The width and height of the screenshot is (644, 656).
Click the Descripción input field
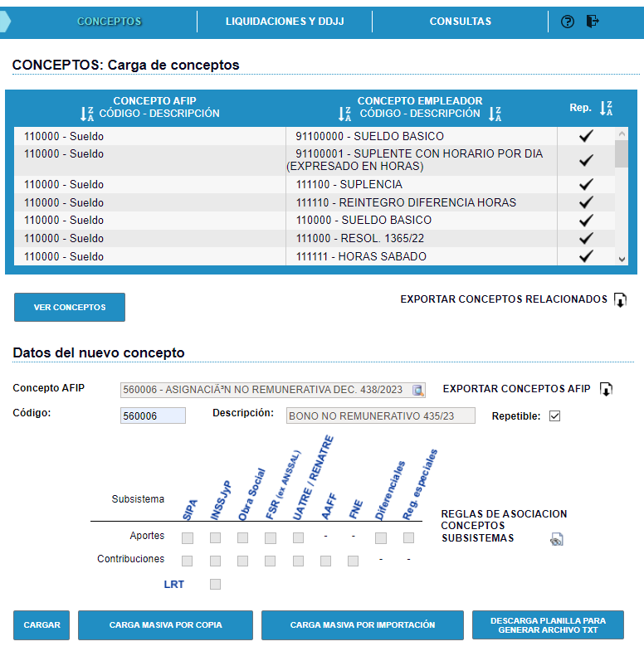[381, 415]
